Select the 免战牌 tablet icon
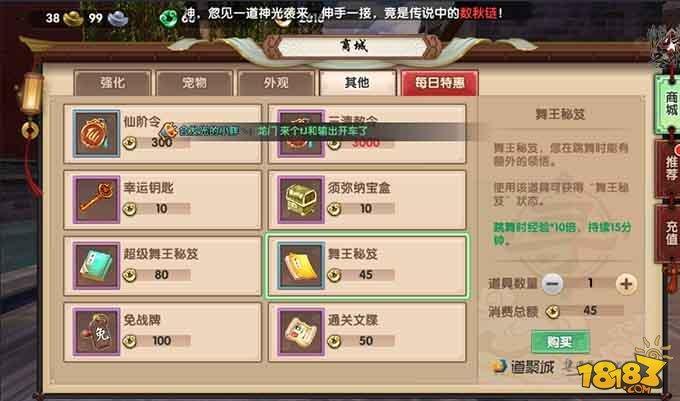Image resolution: width=680 pixels, height=401 pixels. (96, 332)
